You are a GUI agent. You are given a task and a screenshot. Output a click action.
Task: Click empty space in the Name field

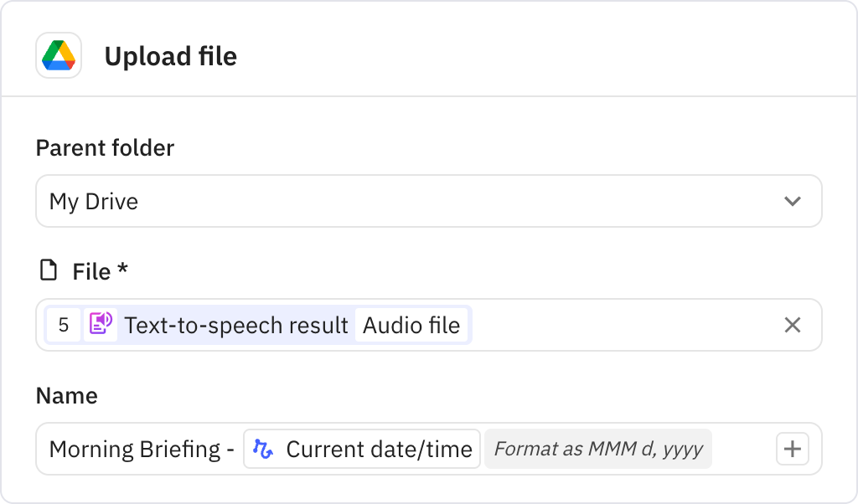(742, 450)
